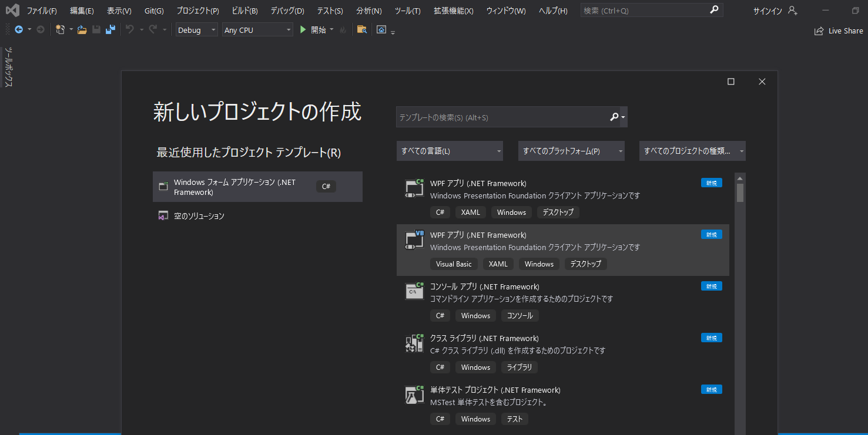
Task: Open the ファイル menu
Action: [x=42, y=11]
